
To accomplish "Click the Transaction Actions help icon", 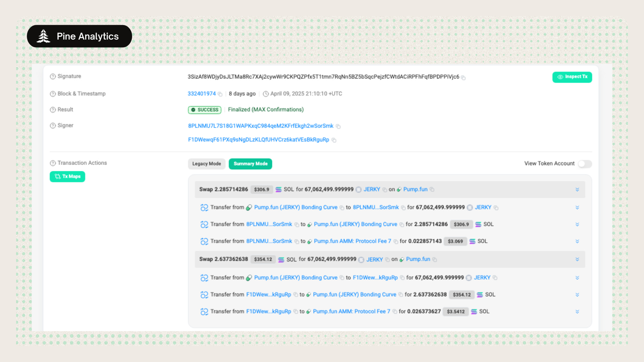I will point(53,163).
